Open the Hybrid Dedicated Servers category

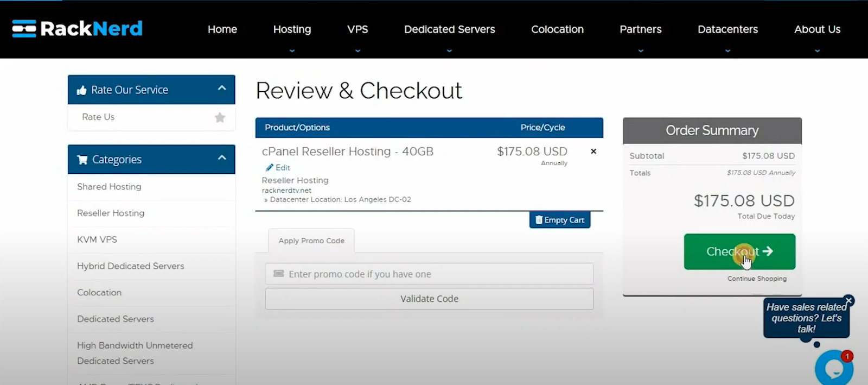131,266
